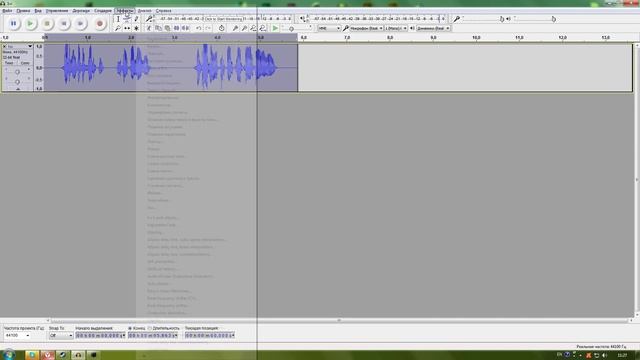
Task: Open the recording channels (Mono) dropdown
Action: pyautogui.click(x=396, y=28)
